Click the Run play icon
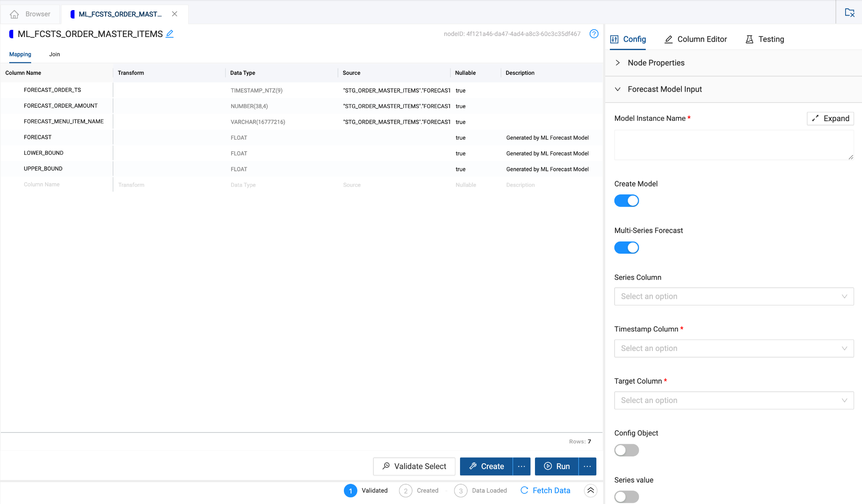Screen dimensions: 862x504 548,466
